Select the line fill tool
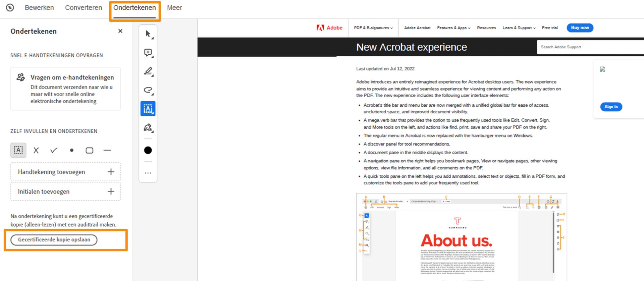 tap(107, 151)
